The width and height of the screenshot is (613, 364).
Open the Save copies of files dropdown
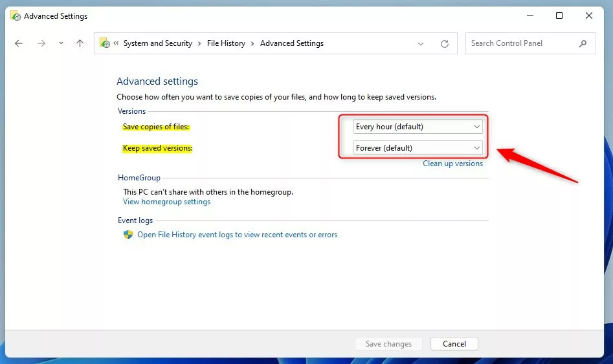point(418,127)
